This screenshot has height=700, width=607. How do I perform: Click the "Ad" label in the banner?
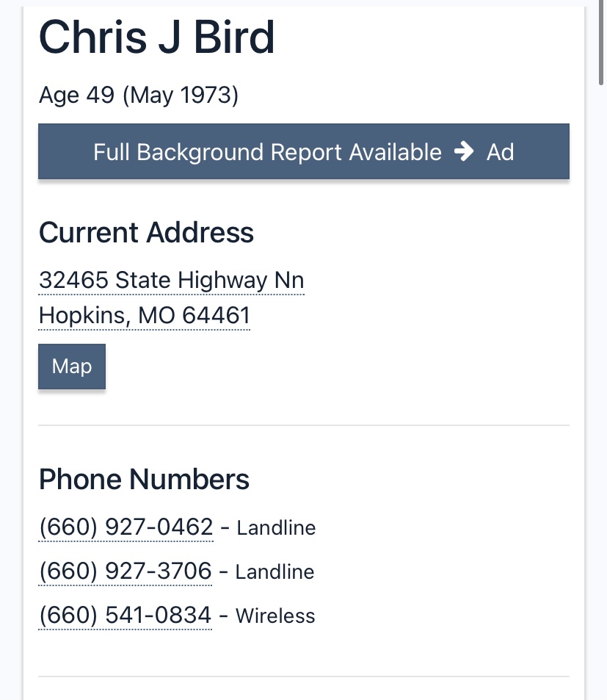(x=500, y=152)
